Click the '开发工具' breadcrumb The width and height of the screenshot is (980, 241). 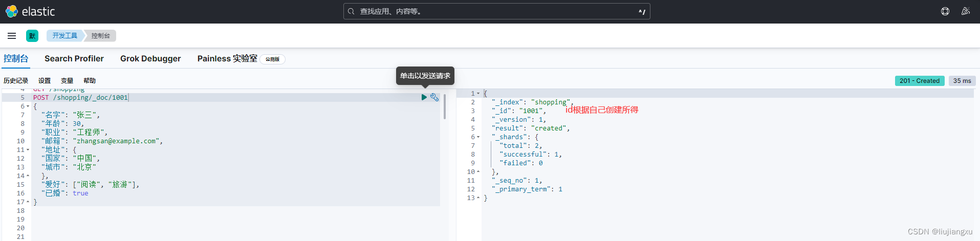tap(65, 36)
